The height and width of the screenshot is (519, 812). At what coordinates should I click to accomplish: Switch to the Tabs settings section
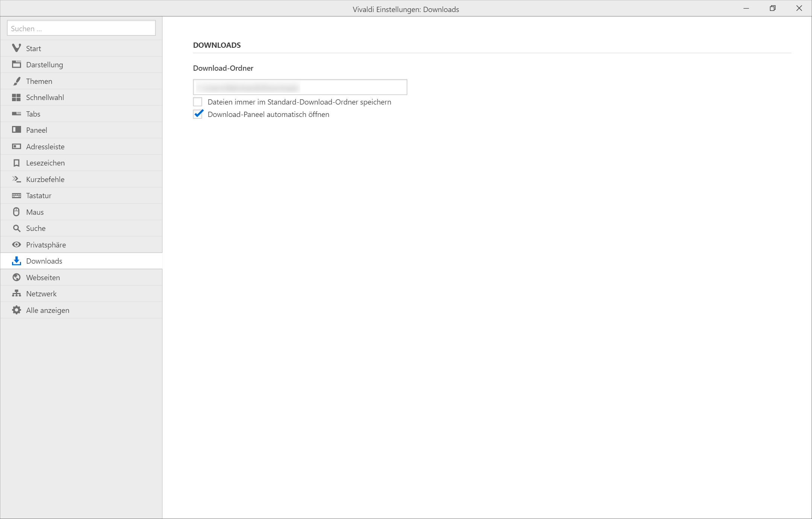[33, 114]
